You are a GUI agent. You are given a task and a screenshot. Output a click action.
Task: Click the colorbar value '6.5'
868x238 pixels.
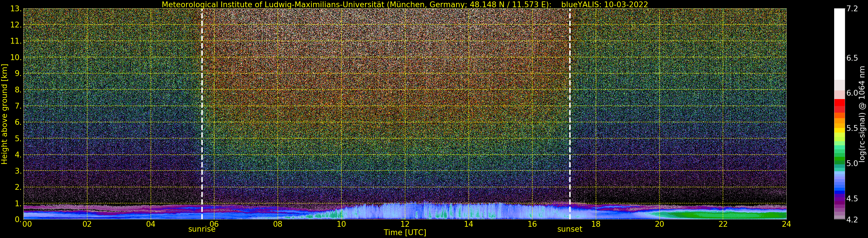click(x=852, y=58)
